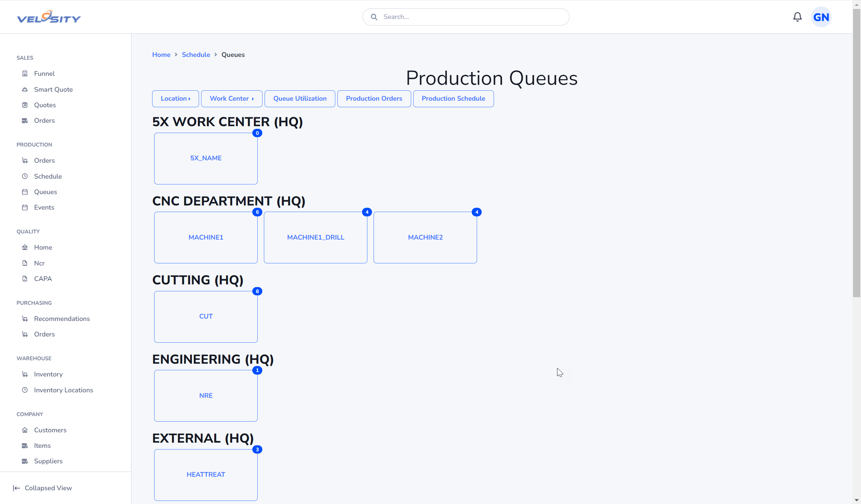Screen dimensions: 861x504
Task: Focus the Search input field
Action: click(466, 17)
